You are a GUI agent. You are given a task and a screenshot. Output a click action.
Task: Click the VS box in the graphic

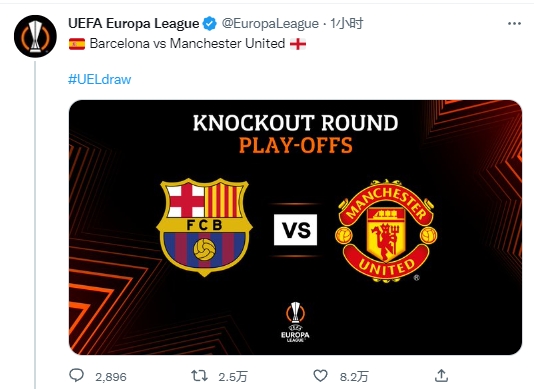point(295,230)
